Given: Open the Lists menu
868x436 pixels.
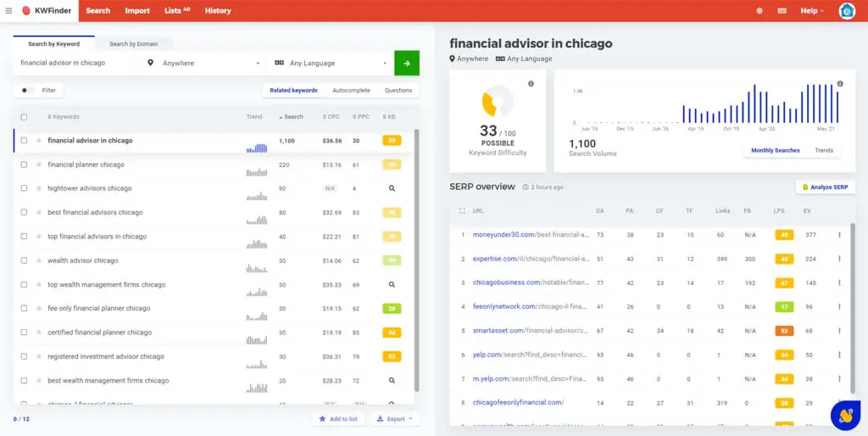Looking at the screenshot, I should pos(177,10).
